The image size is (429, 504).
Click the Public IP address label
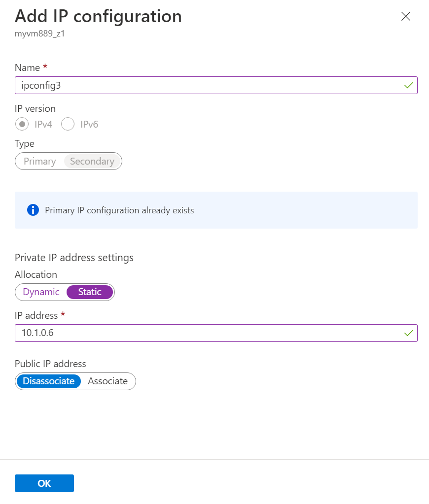(x=50, y=364)
